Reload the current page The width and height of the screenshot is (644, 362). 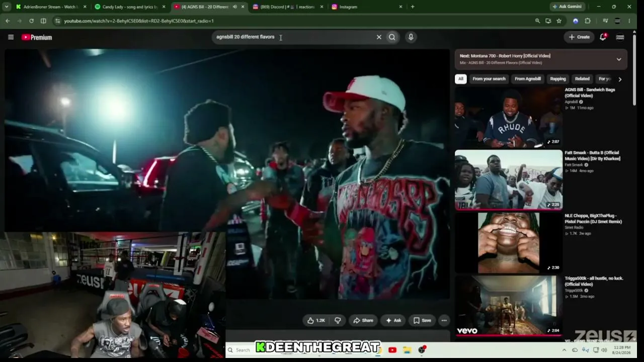coord(31,21)
